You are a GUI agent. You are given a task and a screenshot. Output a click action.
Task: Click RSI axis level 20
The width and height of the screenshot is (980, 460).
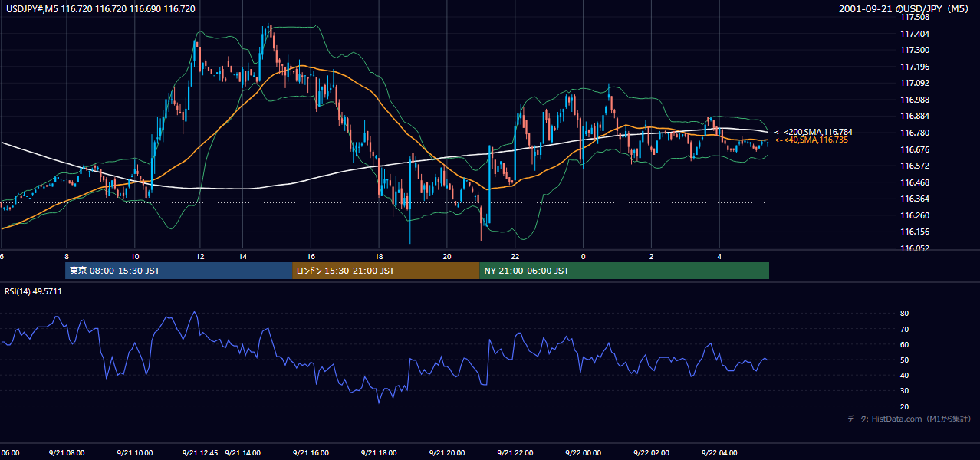pos(905,406)
